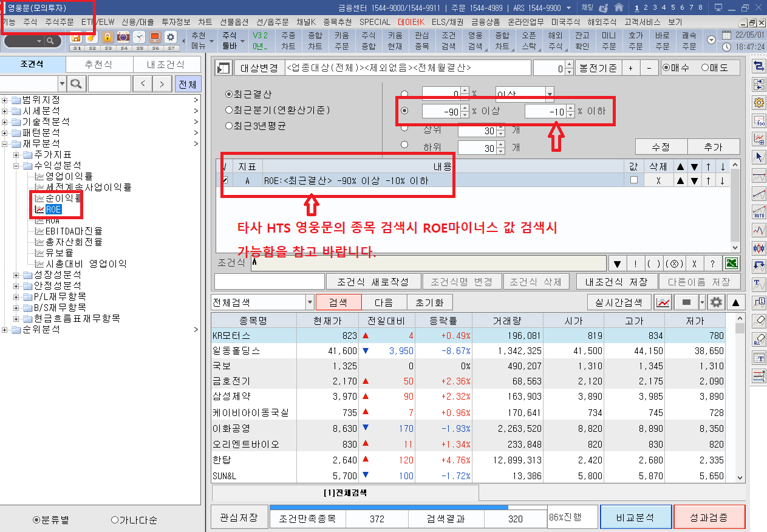Click the candlestick chart icon in right sidebar
Screen dimensions: 767x532
coord(758,248)
